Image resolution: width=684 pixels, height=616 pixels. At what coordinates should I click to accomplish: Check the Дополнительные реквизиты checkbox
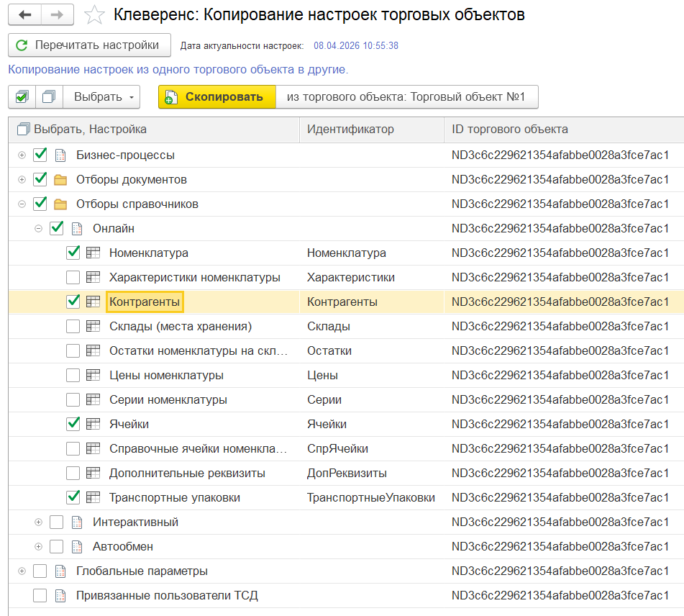pos(73,473)
